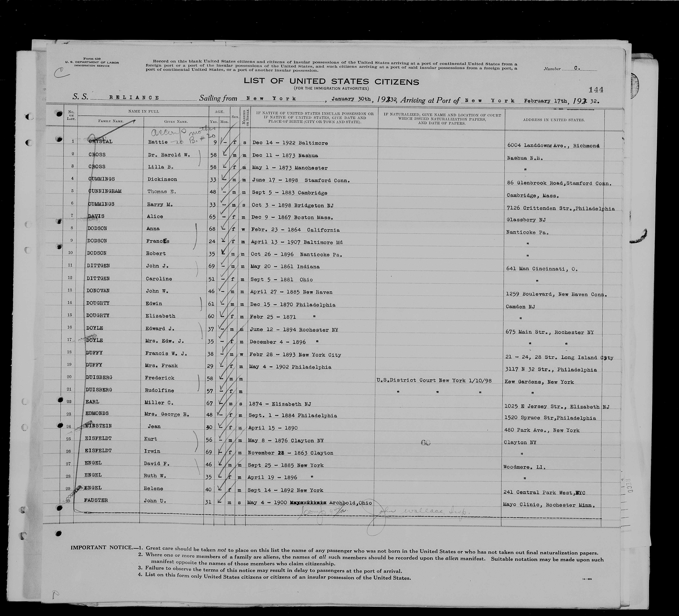Click the given name Mrs. Edw. J.

pyautogui.click(x=164, y=341)
